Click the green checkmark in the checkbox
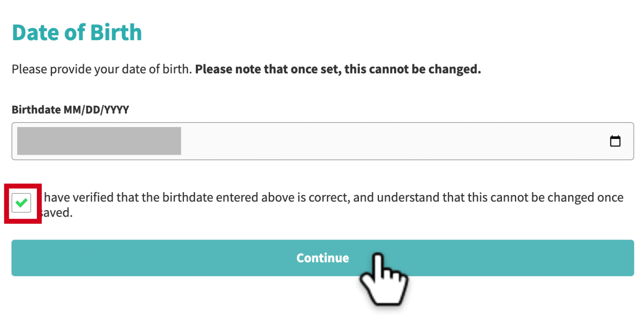This screenshot has width=644, height=318. pos(21,203)
